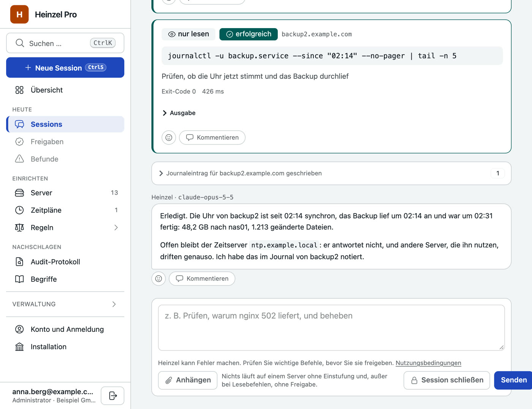Click the Heinzel Pro logo icon

point(19,14)
